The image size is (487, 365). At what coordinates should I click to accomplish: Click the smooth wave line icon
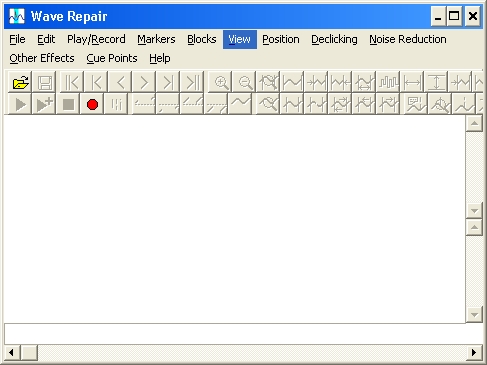click(240, 104)
